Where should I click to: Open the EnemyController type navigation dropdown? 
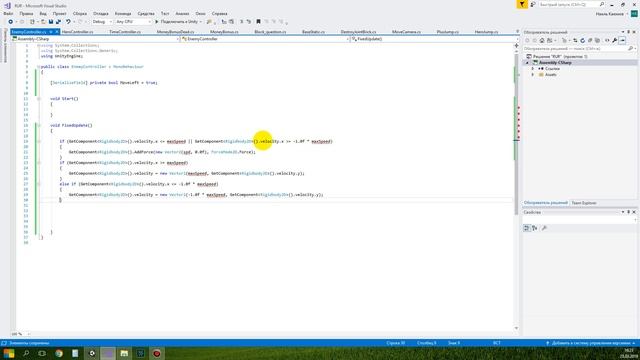(265, 39)
